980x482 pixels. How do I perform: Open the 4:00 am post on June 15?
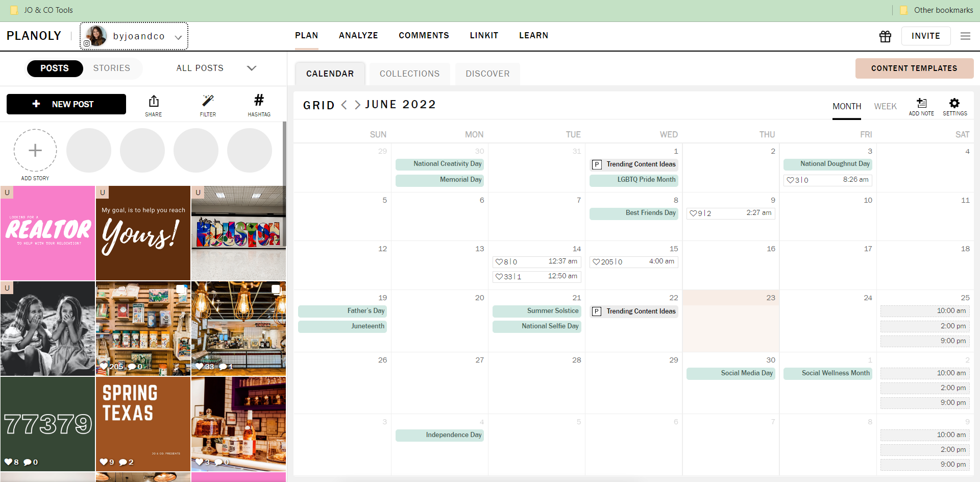click(634, 262)
